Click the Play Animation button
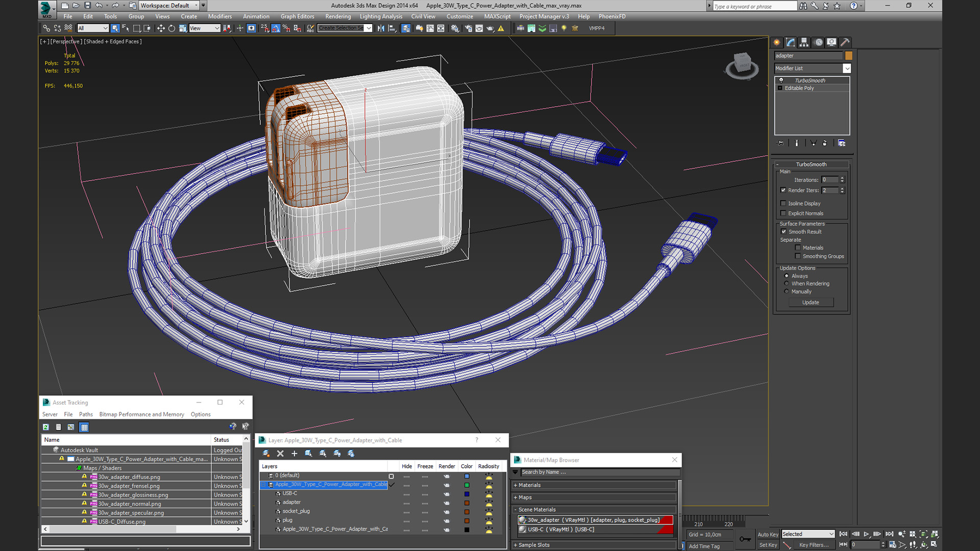Screen dimensions: 980x551 [866, 534]
